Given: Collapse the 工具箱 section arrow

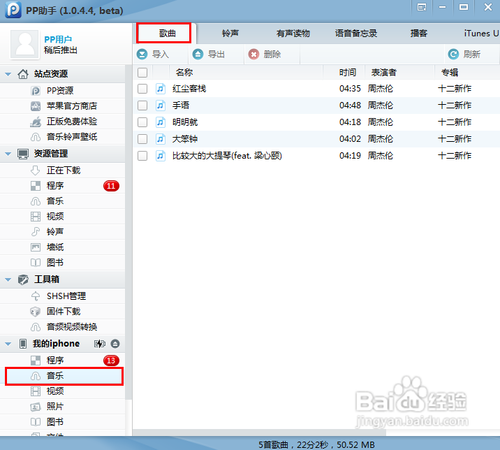Looking at the screenshot, I should point(8,279).
